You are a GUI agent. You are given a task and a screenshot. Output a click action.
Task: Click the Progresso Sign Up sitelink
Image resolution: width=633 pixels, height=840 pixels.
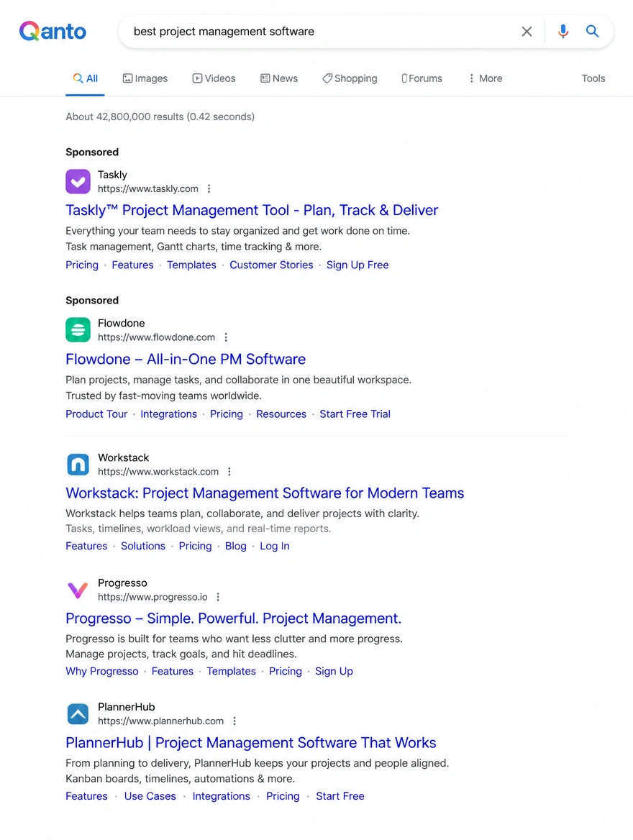[x=334, y=671]
